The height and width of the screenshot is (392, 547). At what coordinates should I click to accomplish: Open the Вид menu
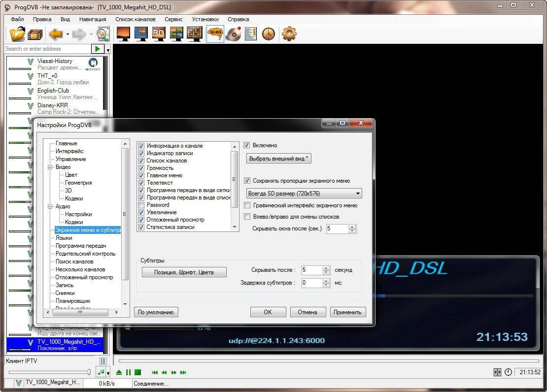coord(65,19)
